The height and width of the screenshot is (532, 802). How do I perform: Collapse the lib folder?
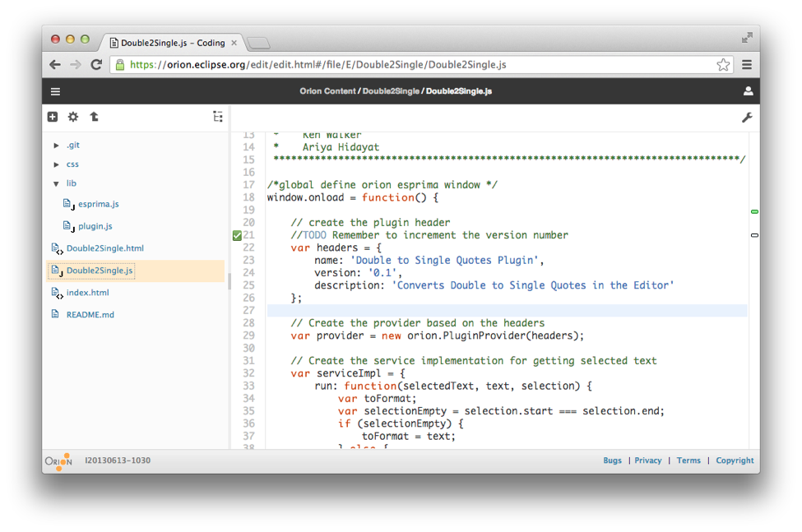click(x=56, y=183)
